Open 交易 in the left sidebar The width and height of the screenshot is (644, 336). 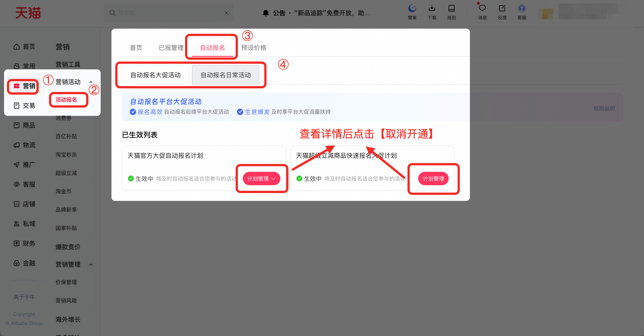24,106
